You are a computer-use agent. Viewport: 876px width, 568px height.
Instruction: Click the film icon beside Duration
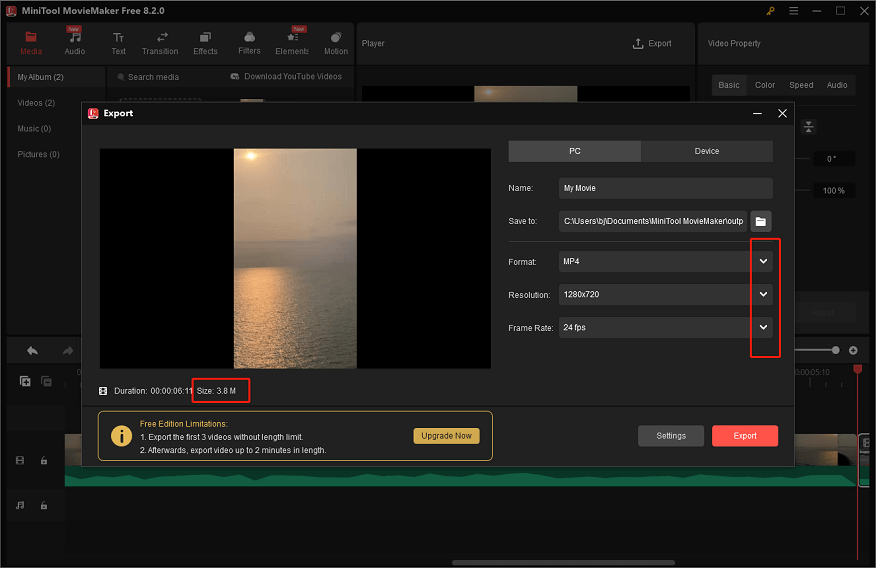103,391
